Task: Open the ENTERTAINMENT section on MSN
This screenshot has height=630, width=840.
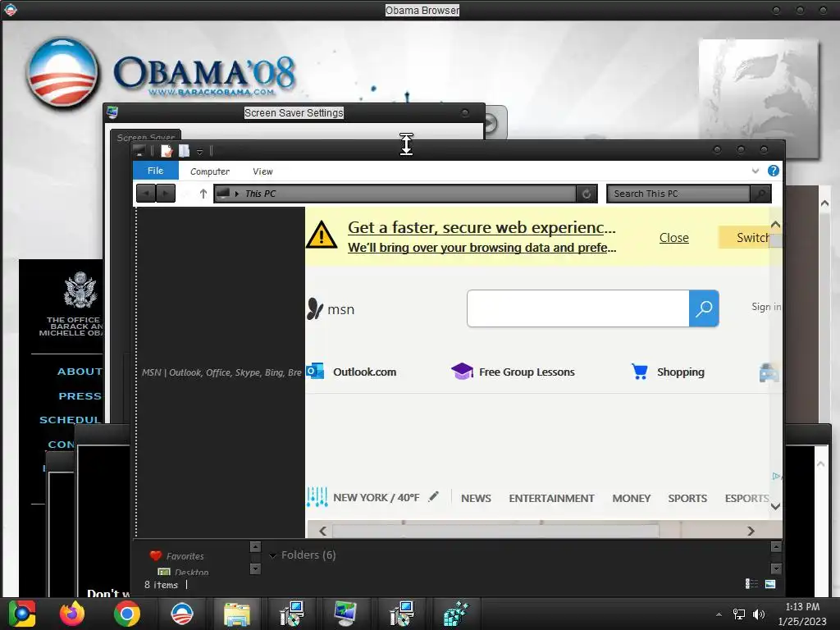Action: (551, 498)
